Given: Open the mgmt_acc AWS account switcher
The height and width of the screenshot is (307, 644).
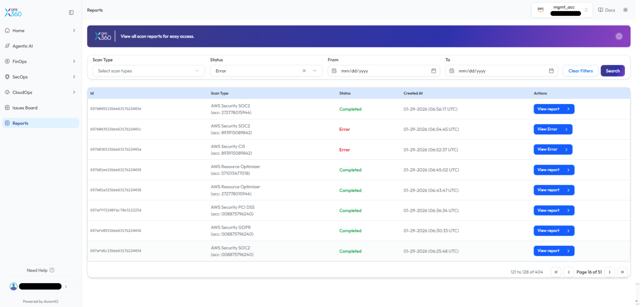Looking at the screenshot, I should click(562, 10).
